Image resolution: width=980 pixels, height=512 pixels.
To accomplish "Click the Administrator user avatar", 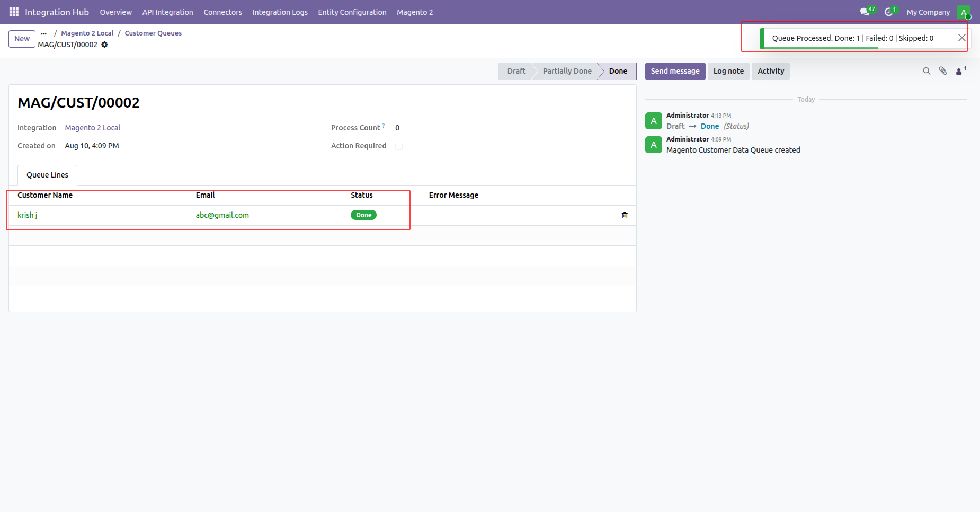I will pyautogui.click(x=964, y=12).
